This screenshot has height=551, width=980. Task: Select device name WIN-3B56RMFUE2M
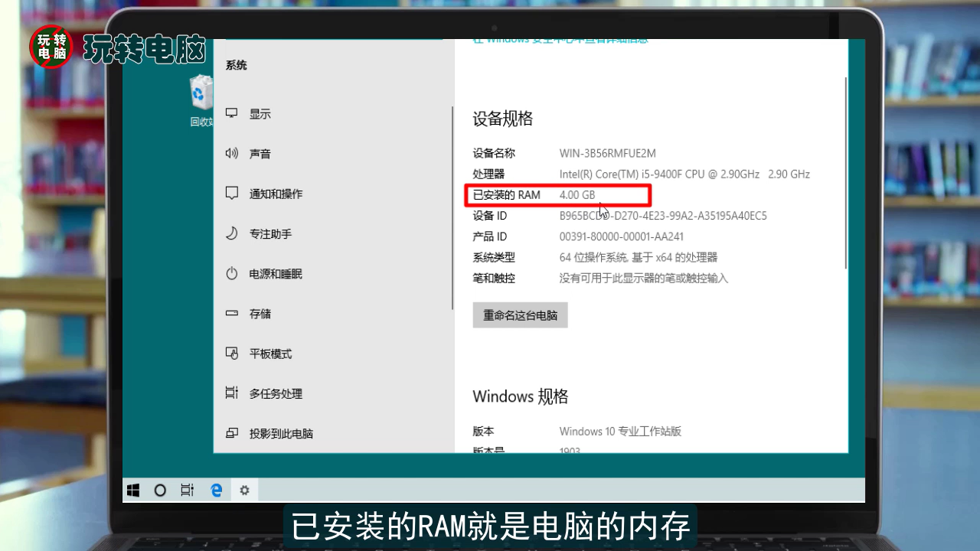(x=607, y=153)
